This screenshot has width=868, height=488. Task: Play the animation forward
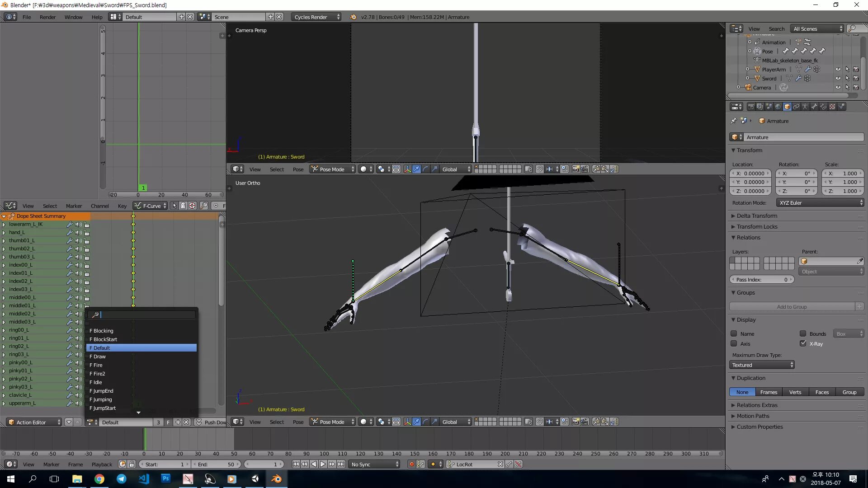coord(323,464)
